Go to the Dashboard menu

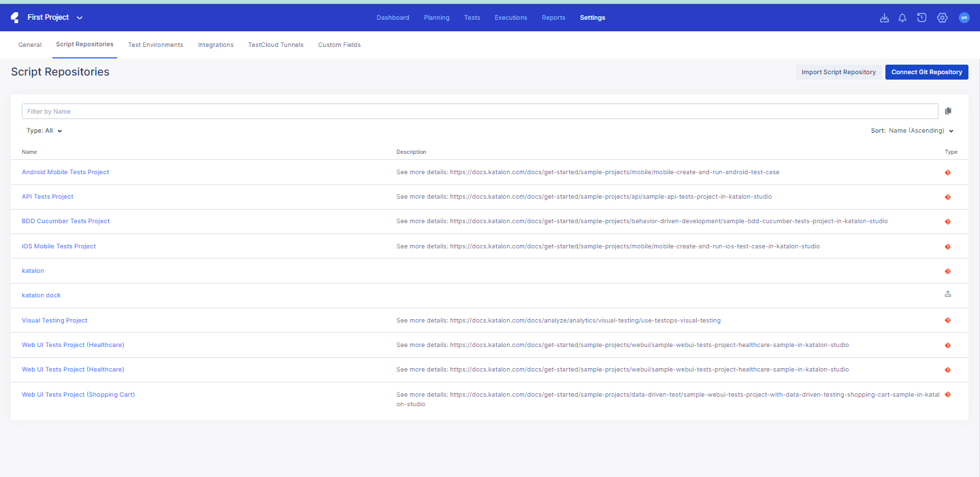tap(393, 18)
